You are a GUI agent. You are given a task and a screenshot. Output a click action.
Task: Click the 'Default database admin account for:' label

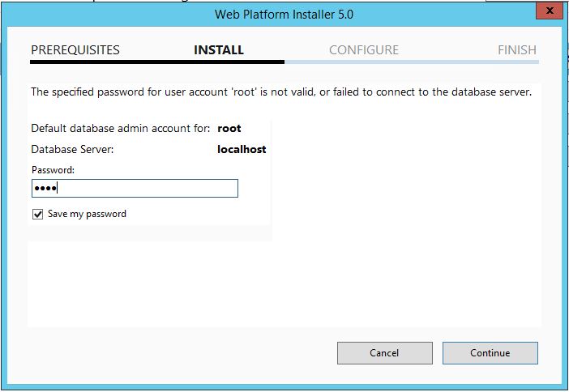(x=121, y=128)
